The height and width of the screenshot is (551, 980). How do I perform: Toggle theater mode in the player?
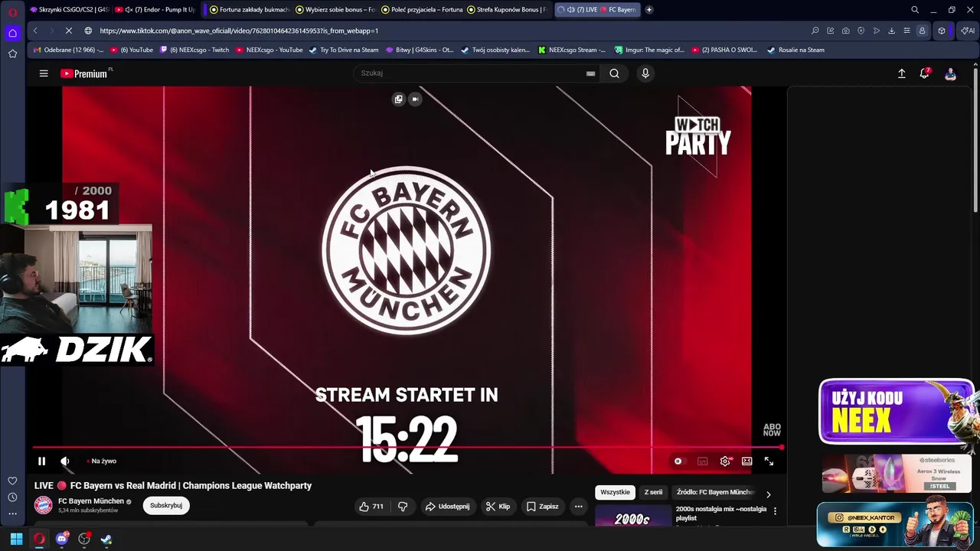(747, 461)
